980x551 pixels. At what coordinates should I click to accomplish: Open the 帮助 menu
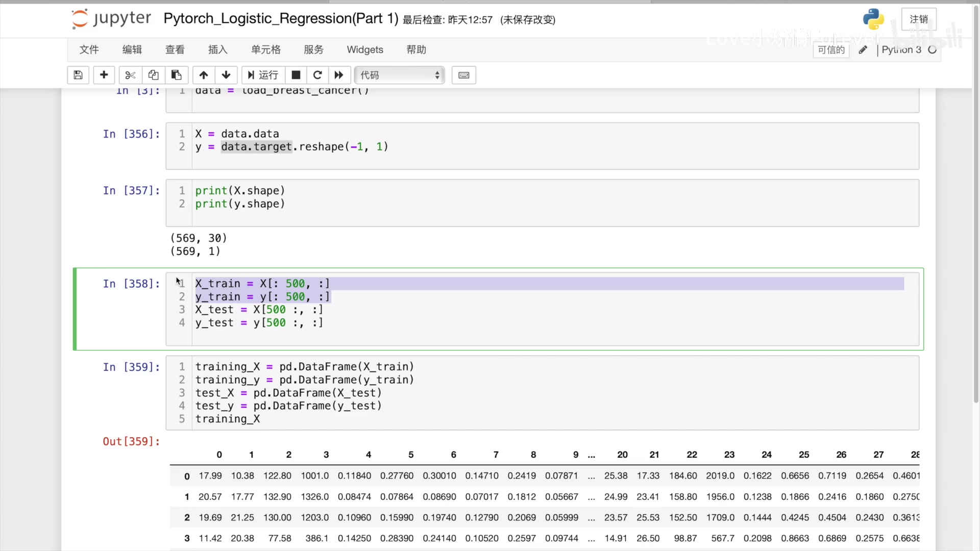pyautogui.click(x=416, y=49)
